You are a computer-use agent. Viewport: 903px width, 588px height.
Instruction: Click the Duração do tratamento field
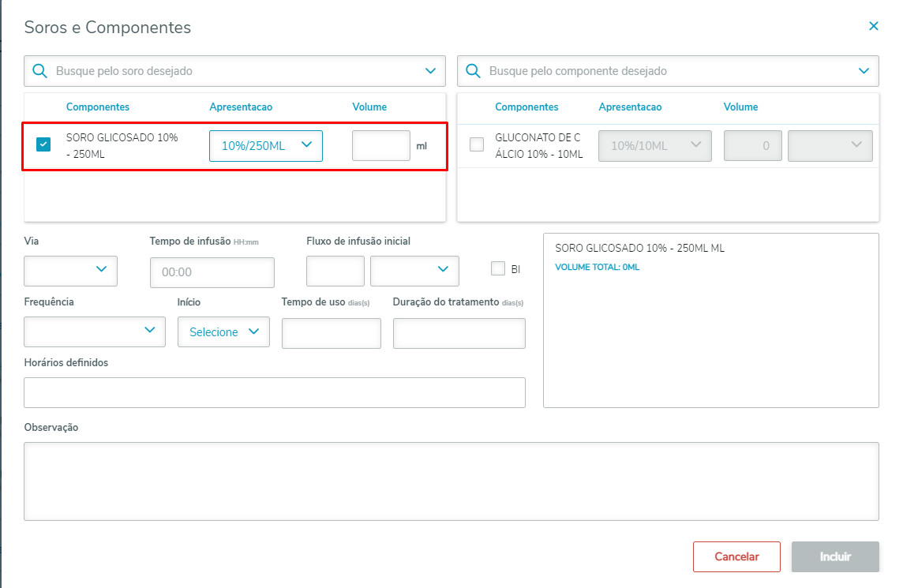459,333
